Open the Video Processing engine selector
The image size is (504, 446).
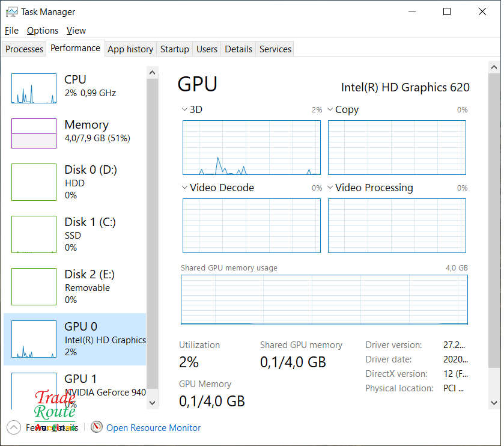click(330, 188)
